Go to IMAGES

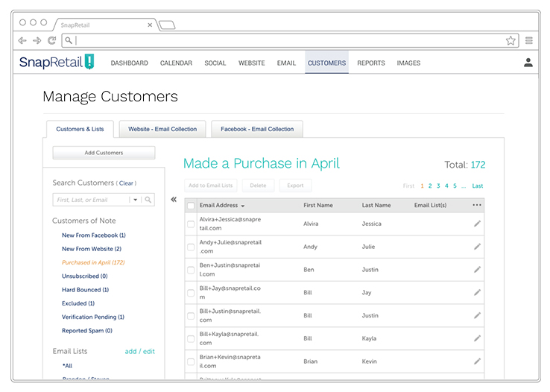(x=408, y=63)
